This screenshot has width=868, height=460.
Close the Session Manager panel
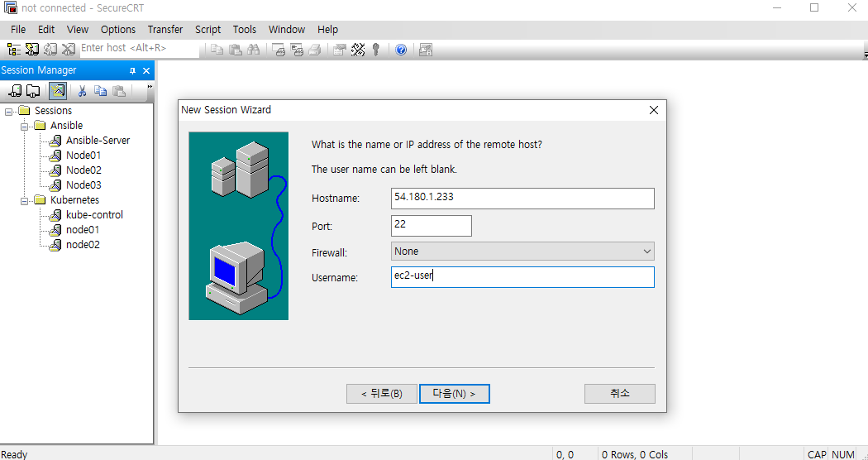coord(146,70)
